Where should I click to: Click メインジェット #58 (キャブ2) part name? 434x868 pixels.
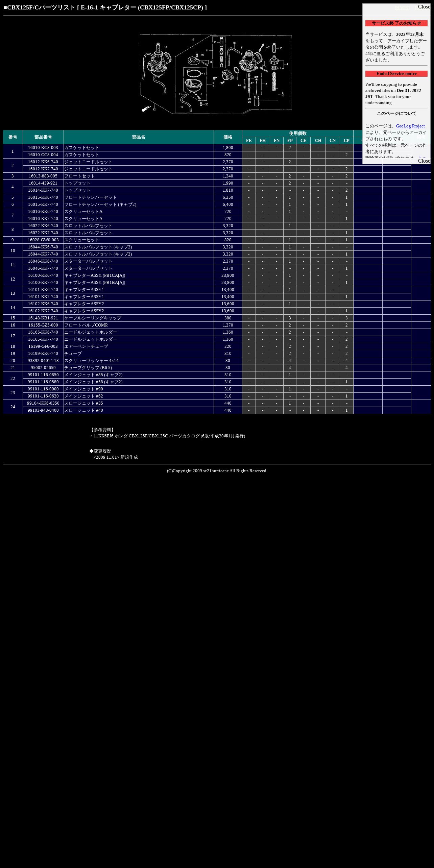coord(93,382)
